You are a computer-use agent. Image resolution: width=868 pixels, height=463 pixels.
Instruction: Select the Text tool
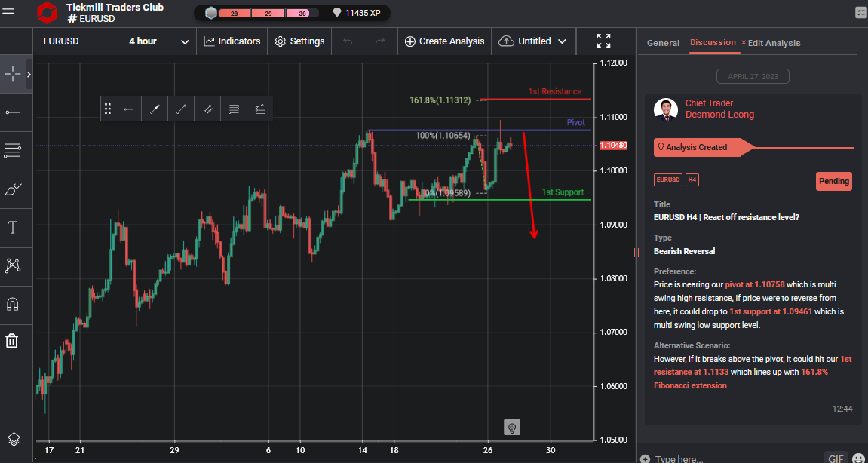(12, 228)
